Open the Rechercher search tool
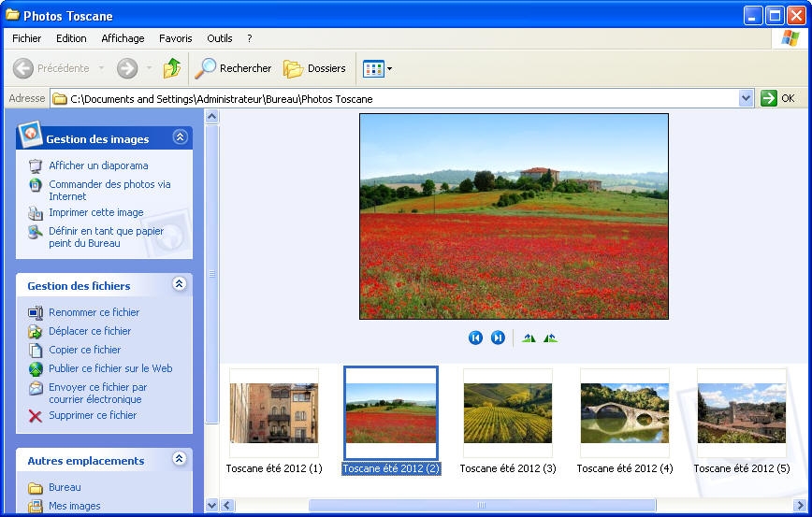Image resolution: width=812 pixels, height=517 pixels. (233, 68)
